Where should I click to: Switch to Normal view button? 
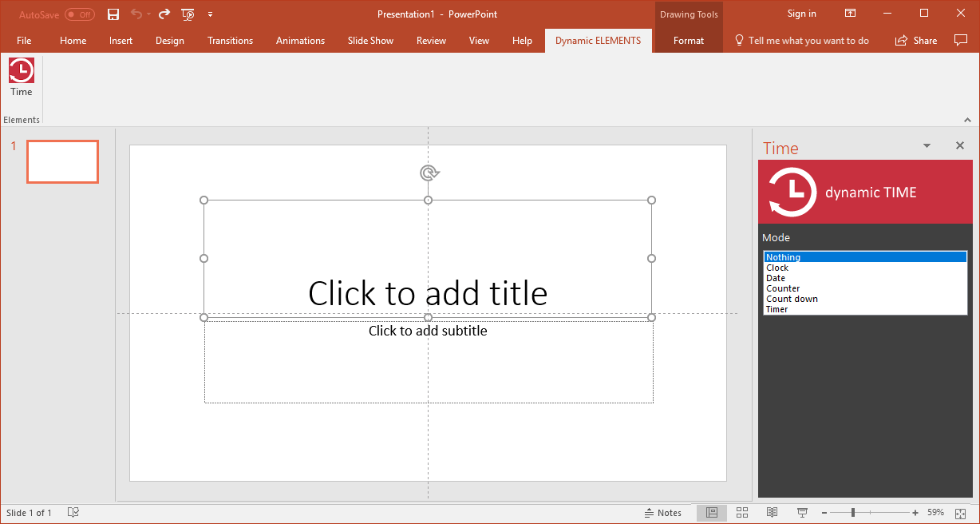(712, 513)
